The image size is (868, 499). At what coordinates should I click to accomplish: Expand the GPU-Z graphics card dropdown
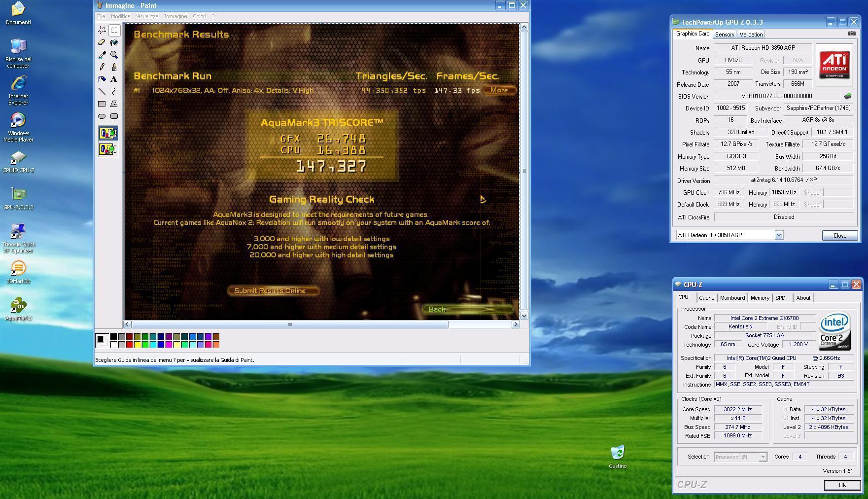click(x=779, y=235)
